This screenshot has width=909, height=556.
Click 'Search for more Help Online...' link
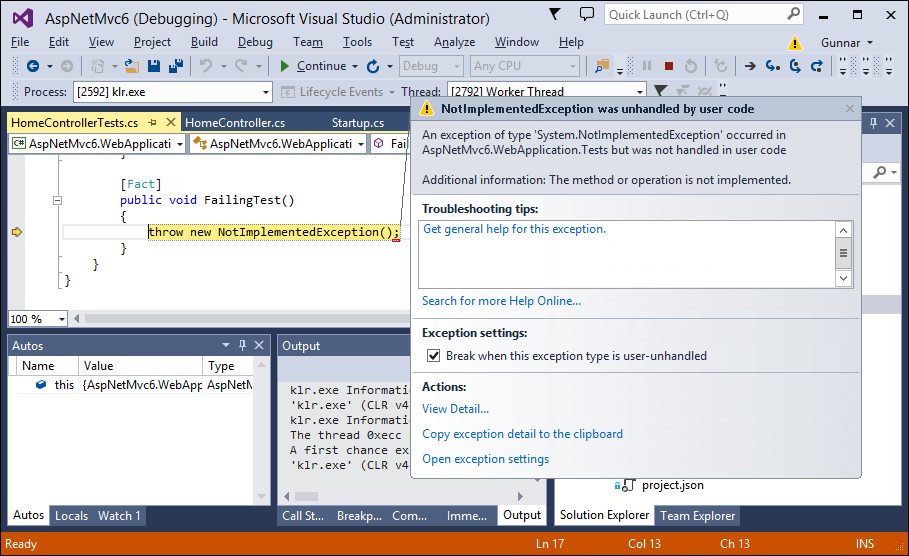pyautogui.click(x=501, y=301)
